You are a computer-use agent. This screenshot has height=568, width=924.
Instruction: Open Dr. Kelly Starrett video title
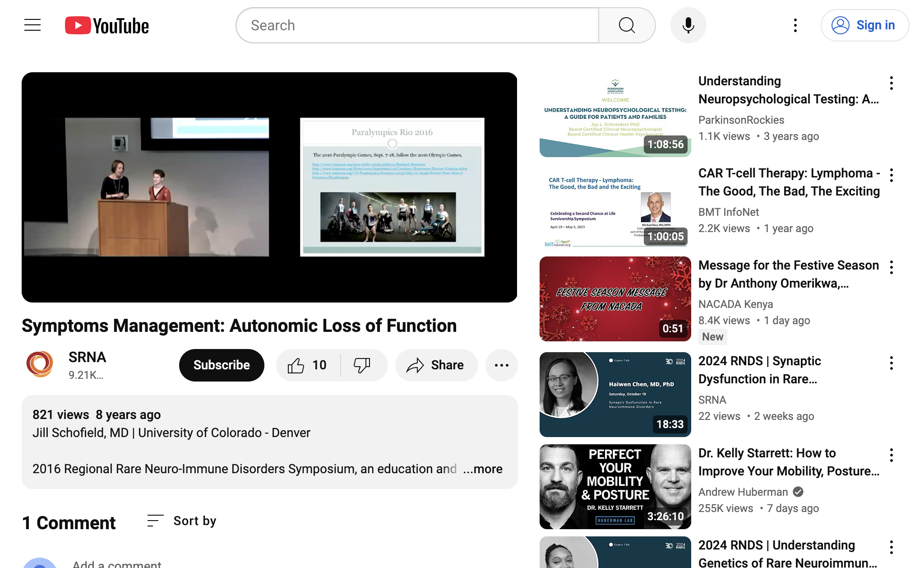click(789, 462)
